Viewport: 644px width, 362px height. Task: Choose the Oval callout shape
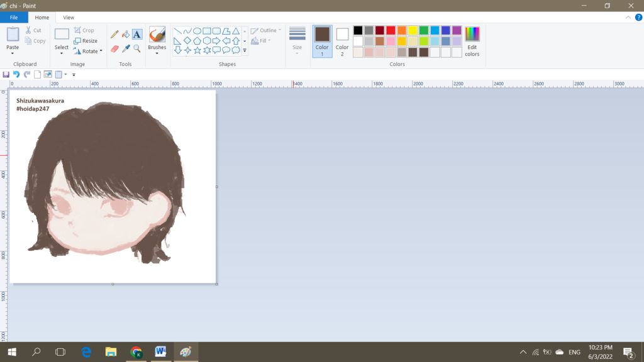(x=226, y=50)
